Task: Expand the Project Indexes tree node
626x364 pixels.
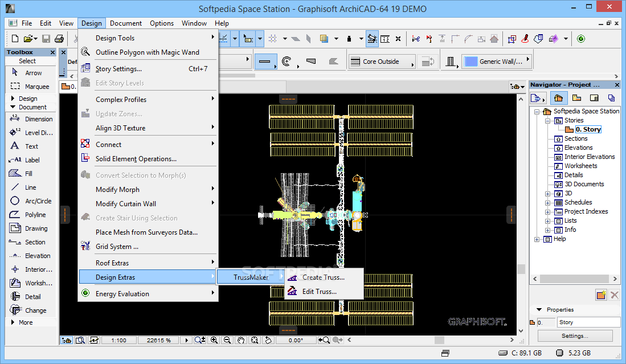Action: [x=548, y=212]
